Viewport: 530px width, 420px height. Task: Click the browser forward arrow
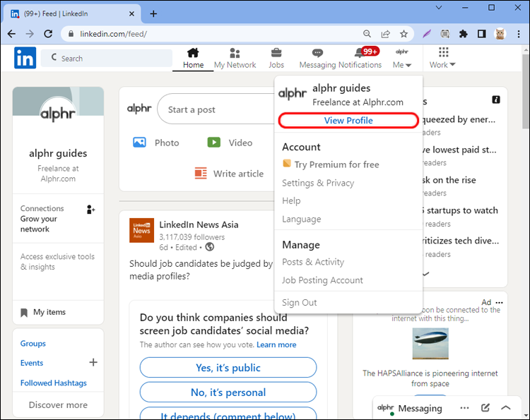point(30,34)
